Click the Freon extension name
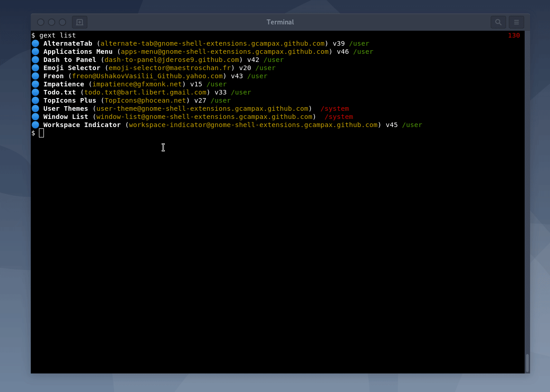This screenshot has height=392, width=550. (53, 76)
